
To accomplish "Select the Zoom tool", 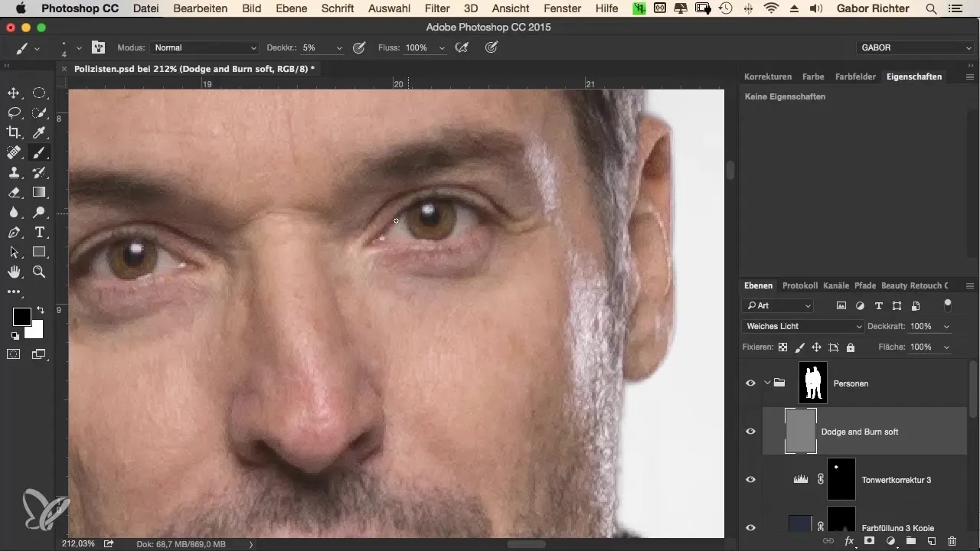I will pos(39,272).
